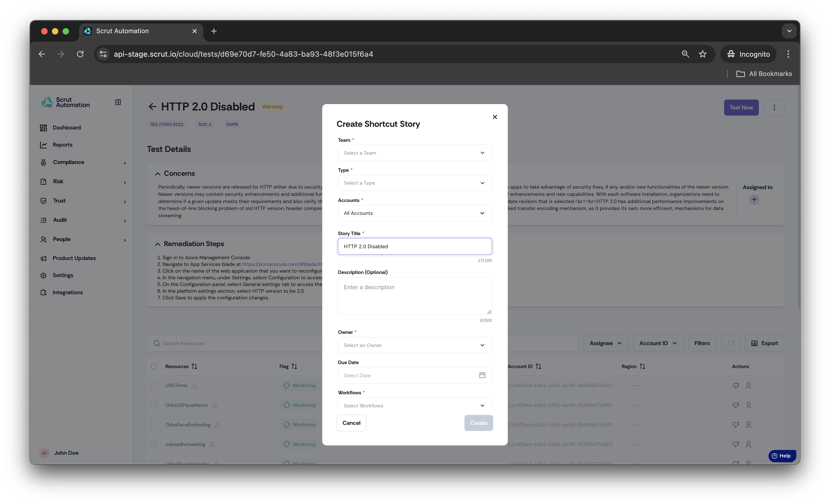Check the UAETimer resource checkbox
Screen dimensions: 830x504
click(154, 385)
